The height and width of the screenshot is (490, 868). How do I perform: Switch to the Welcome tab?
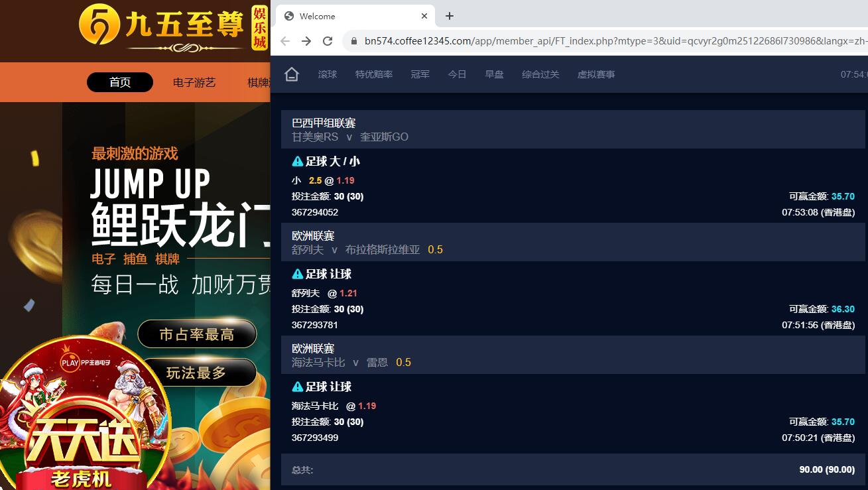pyautogui.click(x=355, y=16)
